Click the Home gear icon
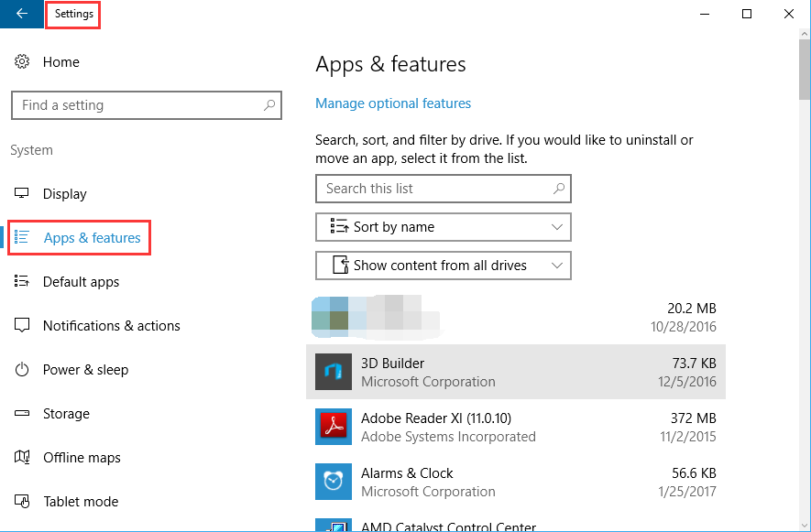This screenshot has height=532, width=811. click(x=22, y=62)
